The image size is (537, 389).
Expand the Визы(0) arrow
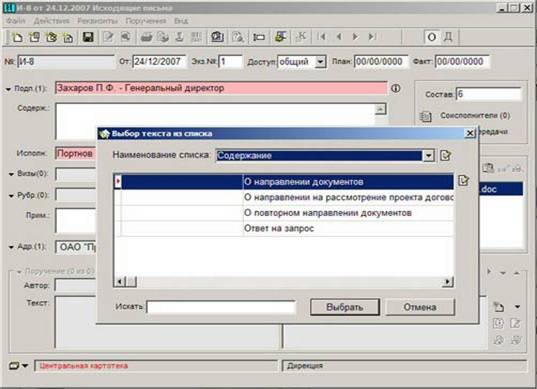click(x=11, y=174)
